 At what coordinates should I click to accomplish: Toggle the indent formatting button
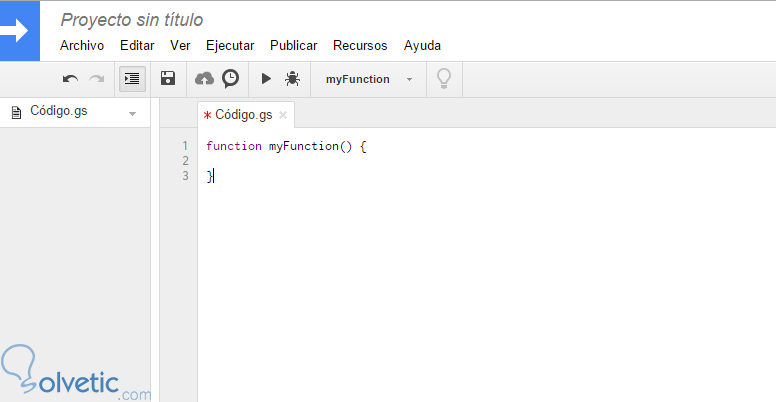click(132, 79)
